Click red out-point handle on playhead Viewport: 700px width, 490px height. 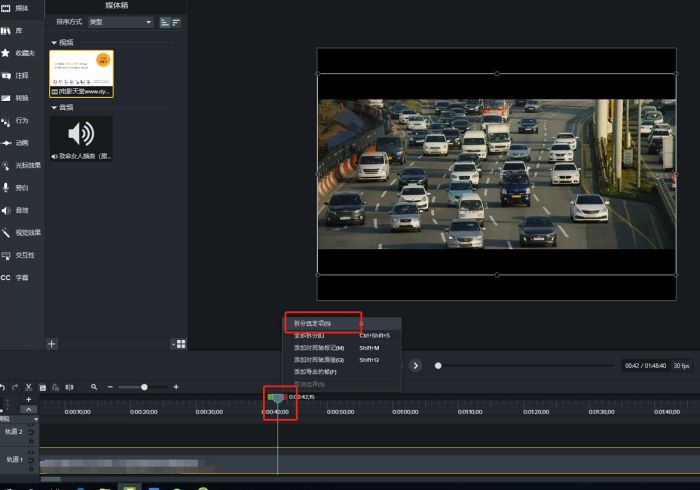coord(285,397)
